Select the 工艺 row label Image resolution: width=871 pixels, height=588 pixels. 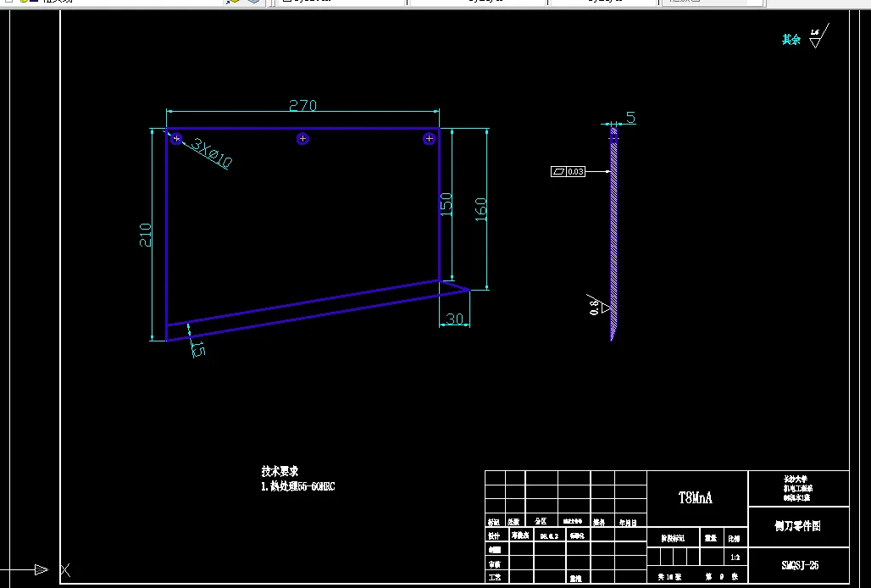494,578
